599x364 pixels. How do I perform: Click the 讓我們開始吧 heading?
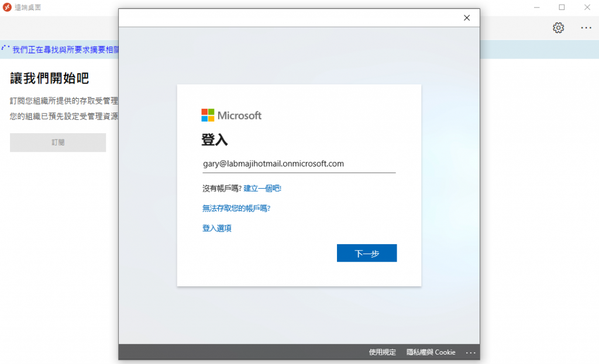coord(50,78)
